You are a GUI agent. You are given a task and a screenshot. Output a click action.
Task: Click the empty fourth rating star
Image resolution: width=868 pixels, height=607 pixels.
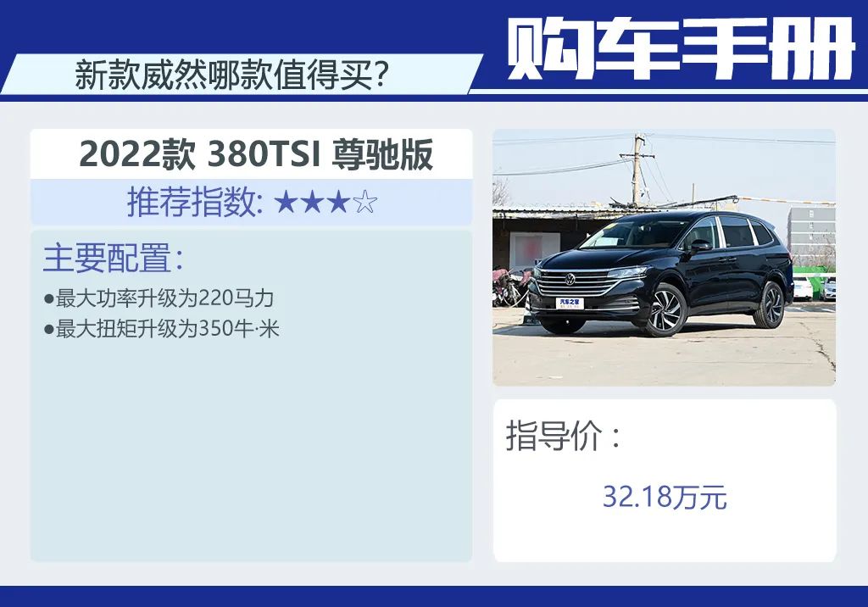click(364, 202)
